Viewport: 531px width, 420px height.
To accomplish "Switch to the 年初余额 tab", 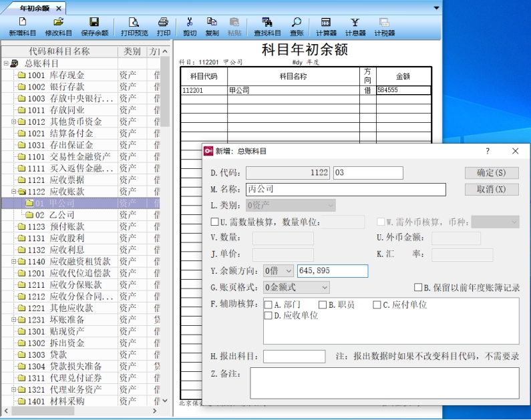I will click(34, 8).
